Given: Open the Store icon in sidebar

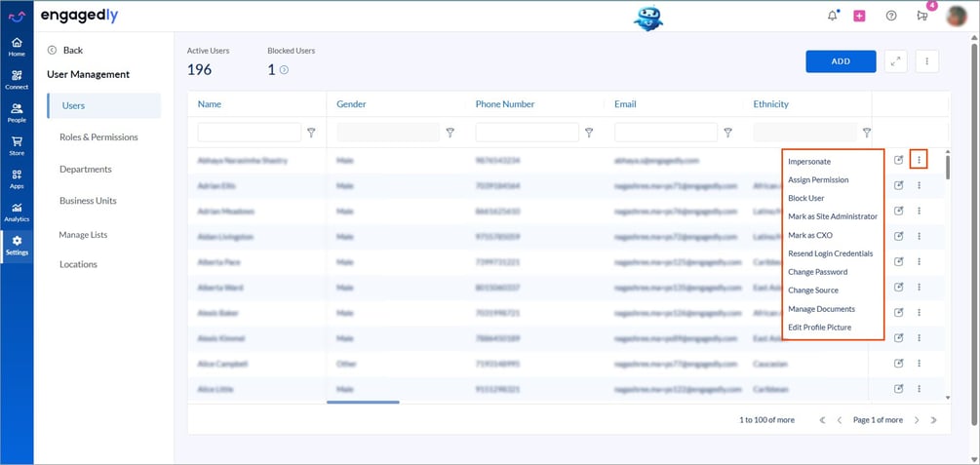Looking at the screenshot, I should 17,146.
